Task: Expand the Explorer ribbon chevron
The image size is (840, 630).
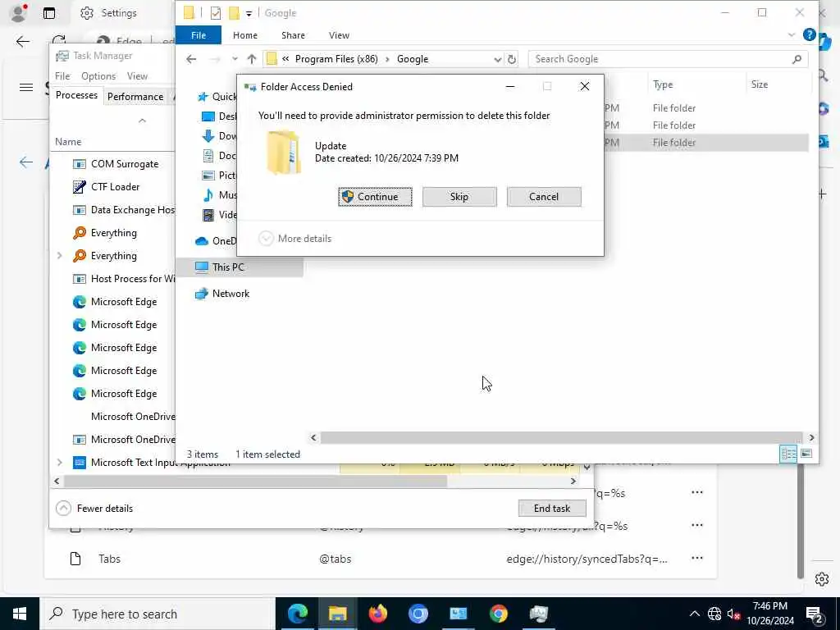Action: pyautogui.click(x=792, y=34)
